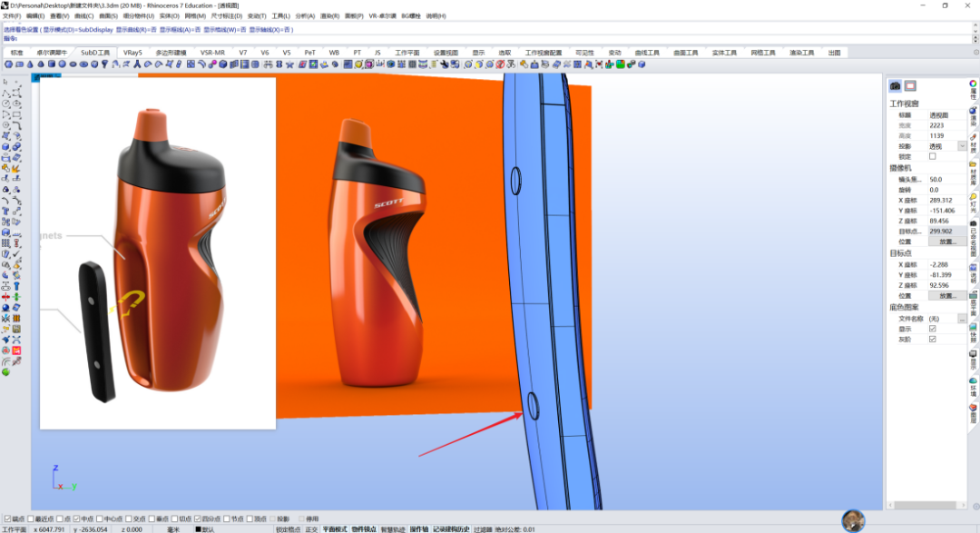Disable the 端点 object snap checkbox
Screen dimensions: 980x533
click(7, 518)
